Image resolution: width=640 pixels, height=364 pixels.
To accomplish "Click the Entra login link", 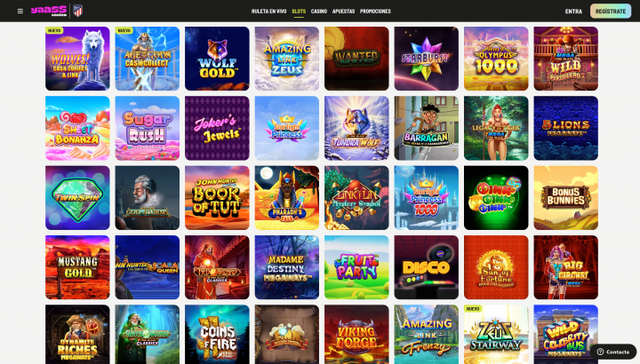I will pyautogui.click(x=573, y=11).
